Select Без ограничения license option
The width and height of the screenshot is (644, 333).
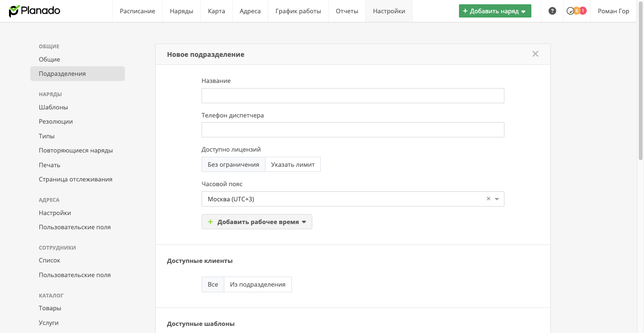pyautogui.click(x=233, y=164)
